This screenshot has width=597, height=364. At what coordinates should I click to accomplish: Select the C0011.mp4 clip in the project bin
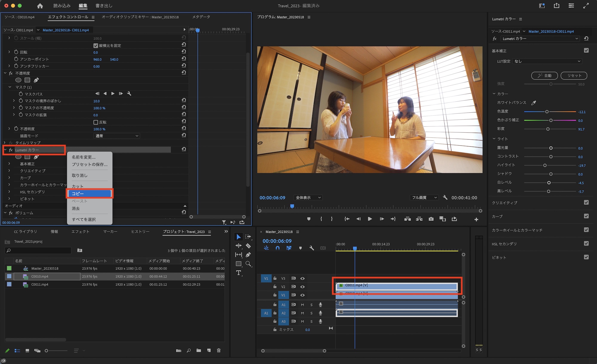tap(40, 285)
